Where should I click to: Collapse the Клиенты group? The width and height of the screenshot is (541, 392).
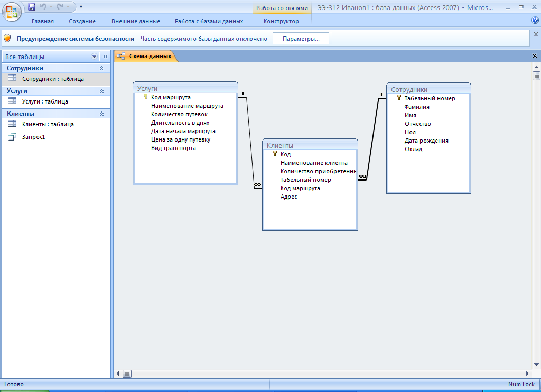click(102, 114)
